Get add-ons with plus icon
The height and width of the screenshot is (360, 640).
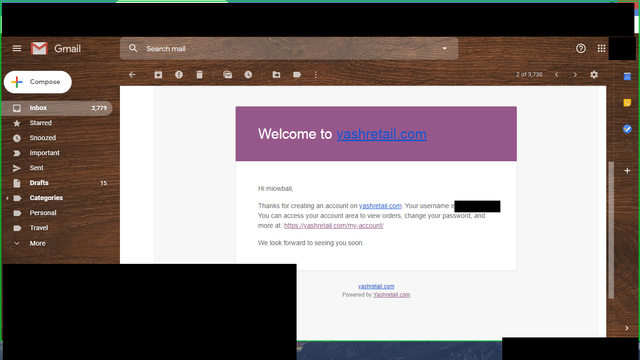click(x=627, y=171)
